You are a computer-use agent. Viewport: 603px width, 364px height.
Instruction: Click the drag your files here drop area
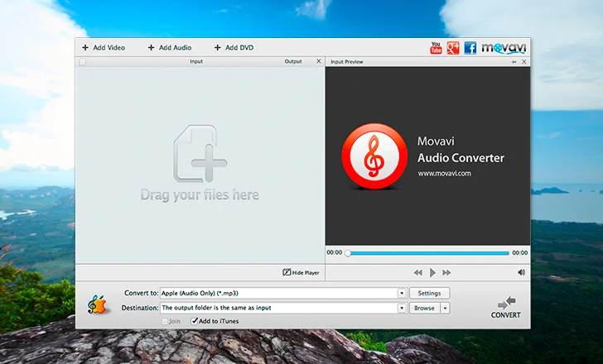click(200, 165)
